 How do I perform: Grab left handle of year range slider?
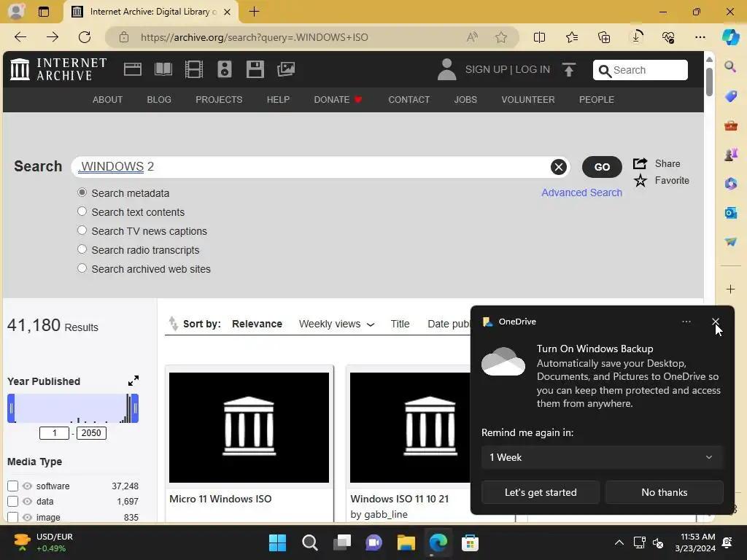tap(12, 408)
